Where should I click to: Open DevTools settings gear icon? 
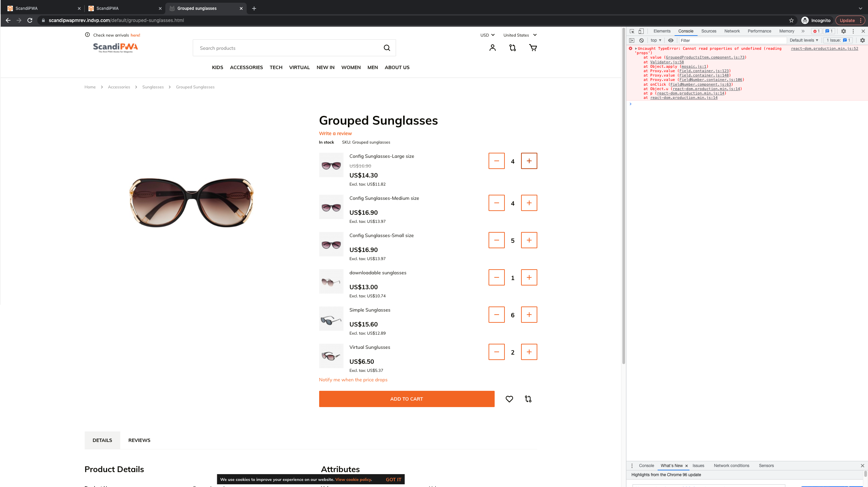844,31
